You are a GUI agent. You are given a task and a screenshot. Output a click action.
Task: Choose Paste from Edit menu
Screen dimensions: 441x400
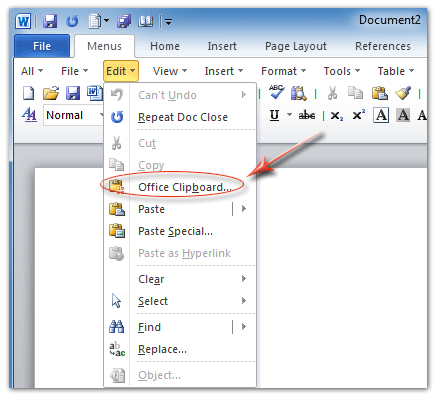pos(168,209)
